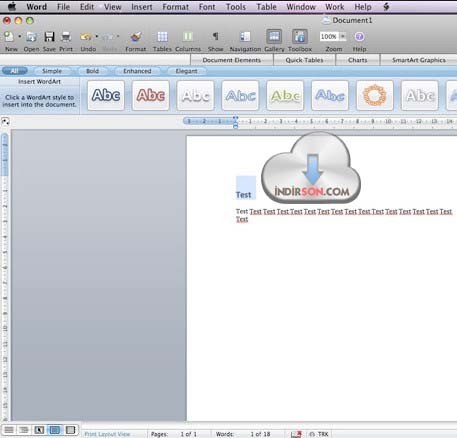Open the Navigation pane
This screenshot has width=457, height=438.
click(x=245, y=37)
